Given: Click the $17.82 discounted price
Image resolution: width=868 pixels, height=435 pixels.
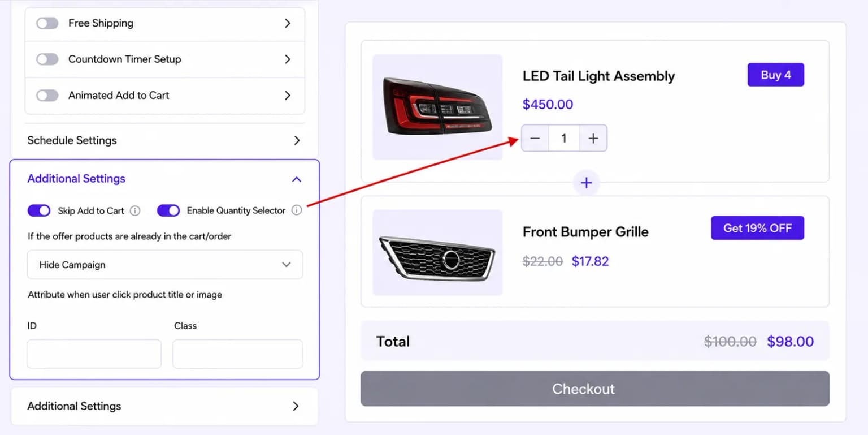Looking at the screenshot, I should click(590, 261).
